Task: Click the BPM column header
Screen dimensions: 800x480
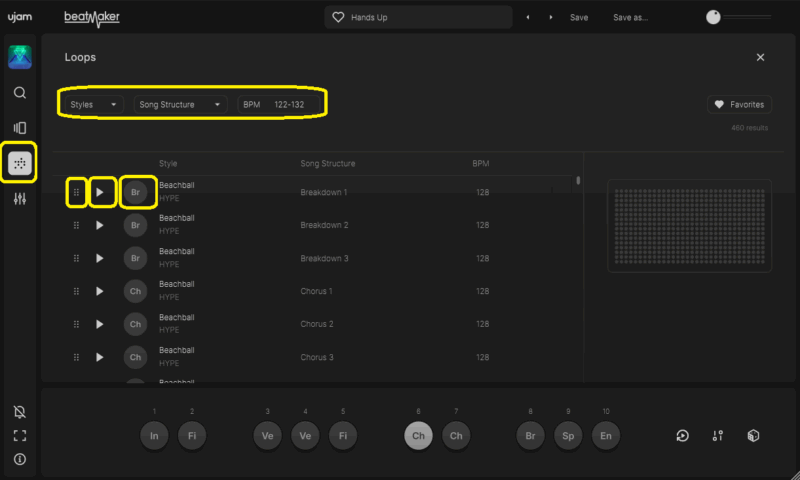Action: point(480,164)
